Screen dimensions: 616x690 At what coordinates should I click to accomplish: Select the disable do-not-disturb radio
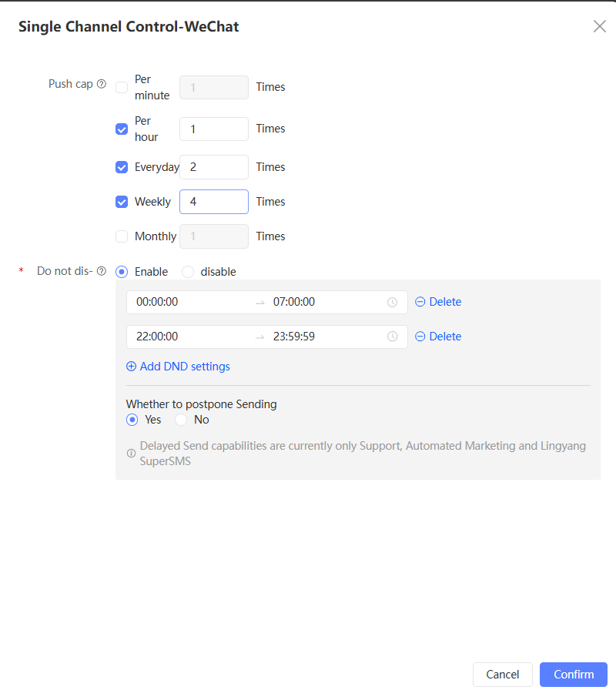pos(188,272)
